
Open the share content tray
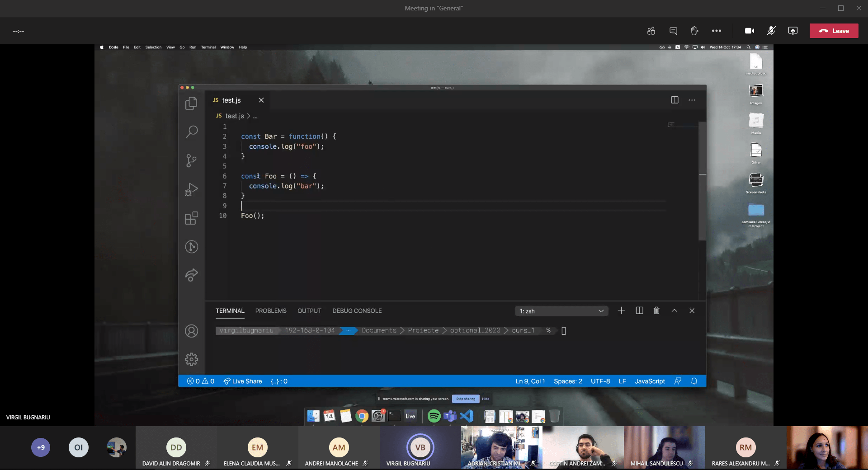coord(793,31)
